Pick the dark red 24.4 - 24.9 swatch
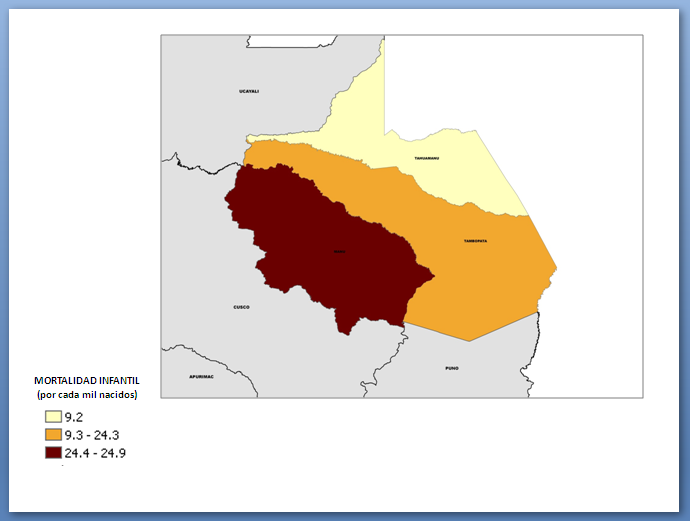 tap(52, 453)
